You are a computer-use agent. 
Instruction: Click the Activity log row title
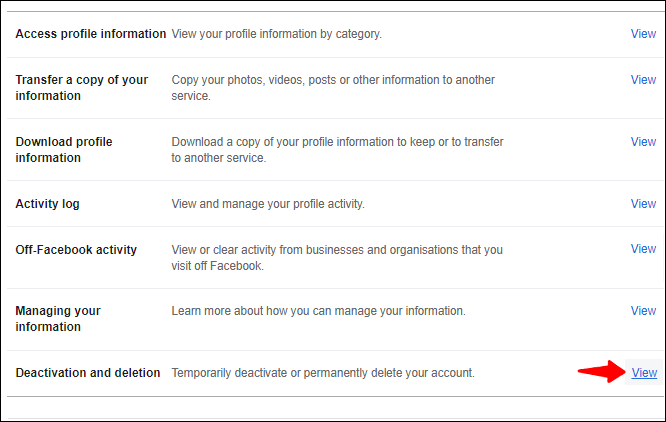48,204
